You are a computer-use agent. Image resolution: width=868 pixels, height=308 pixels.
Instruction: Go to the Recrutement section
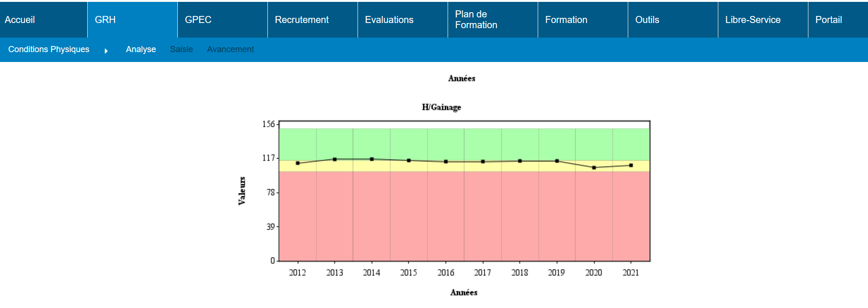(x=302, y=20)
